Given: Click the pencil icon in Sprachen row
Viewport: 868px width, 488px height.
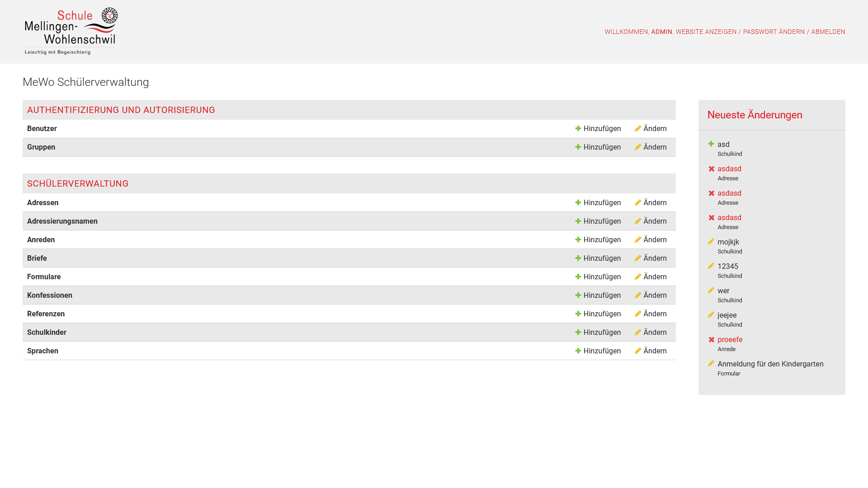Looking at the screenshot, I should (638, 351).
